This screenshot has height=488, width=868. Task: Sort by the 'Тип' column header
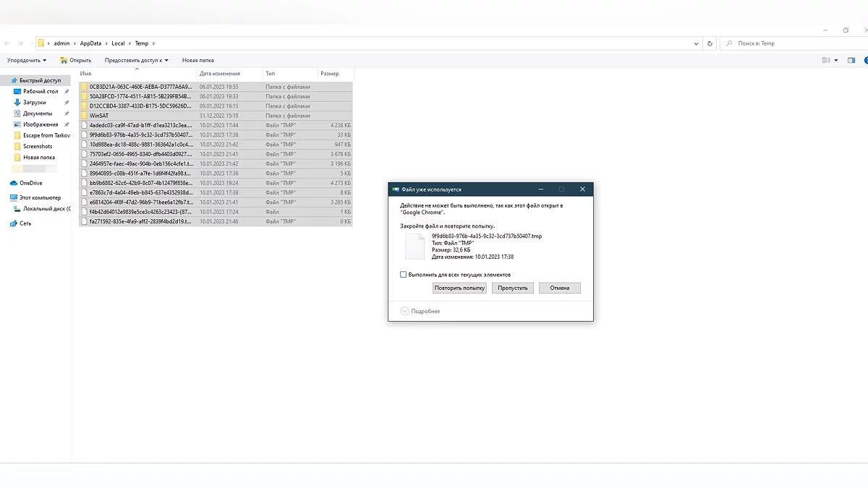click(289, 74)
